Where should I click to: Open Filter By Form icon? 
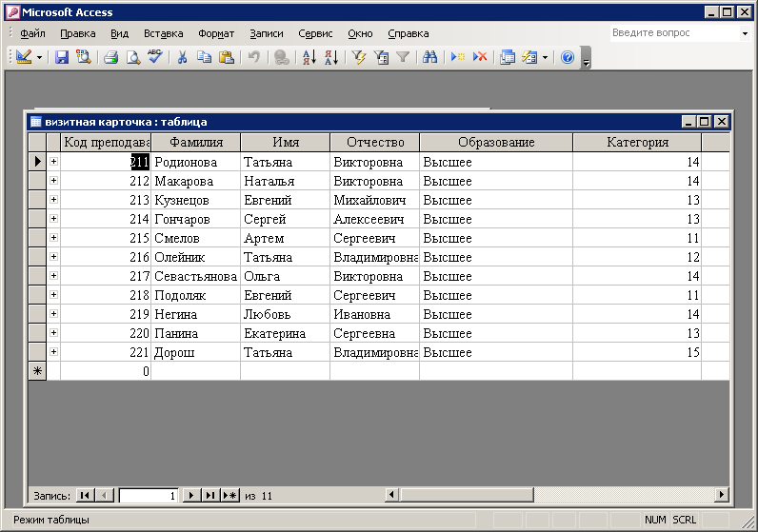[x=381, y=57]
